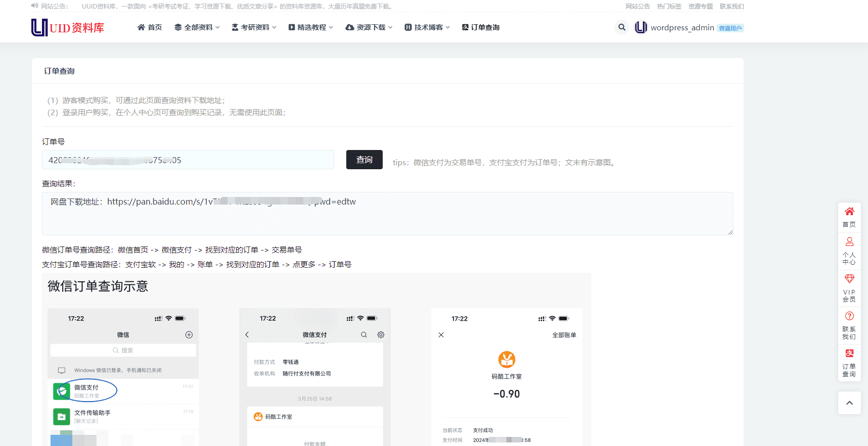Open 网站公告 link in top bar
The width and height of the screenshot is (868, 446).
coord(638,7)
